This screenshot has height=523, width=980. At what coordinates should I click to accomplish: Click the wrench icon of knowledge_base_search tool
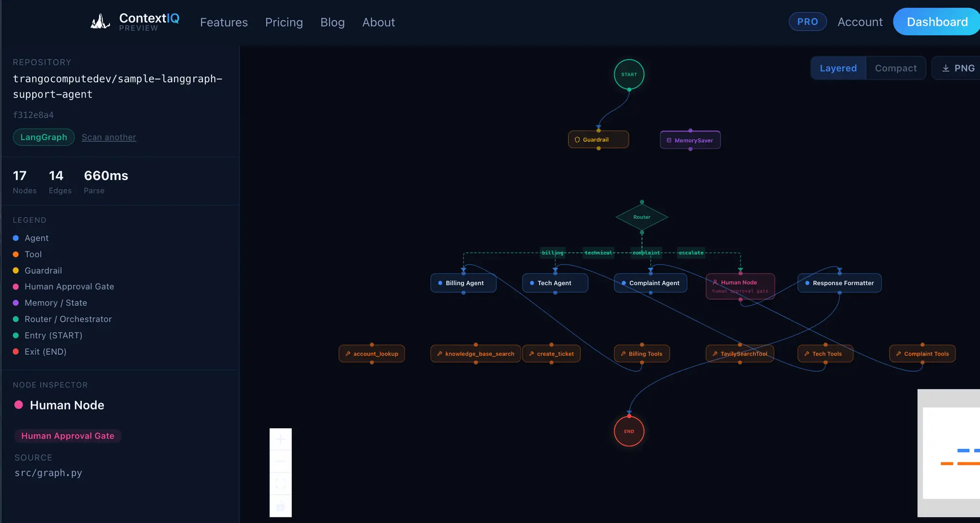point(440,354)
